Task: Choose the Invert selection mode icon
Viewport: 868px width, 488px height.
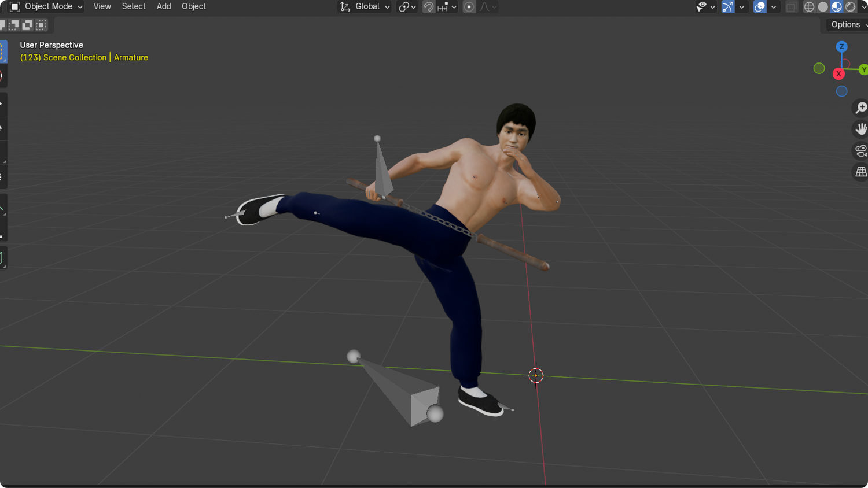Action: pos(27,25)
